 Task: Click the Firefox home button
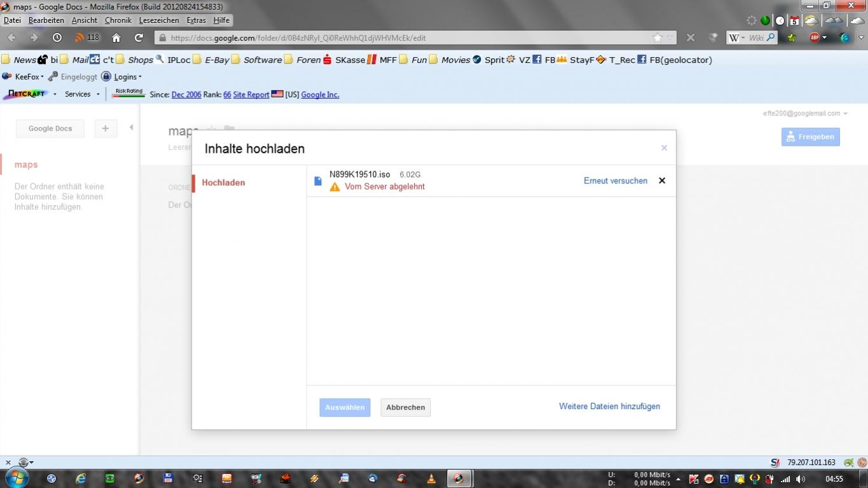coord(116,38)
